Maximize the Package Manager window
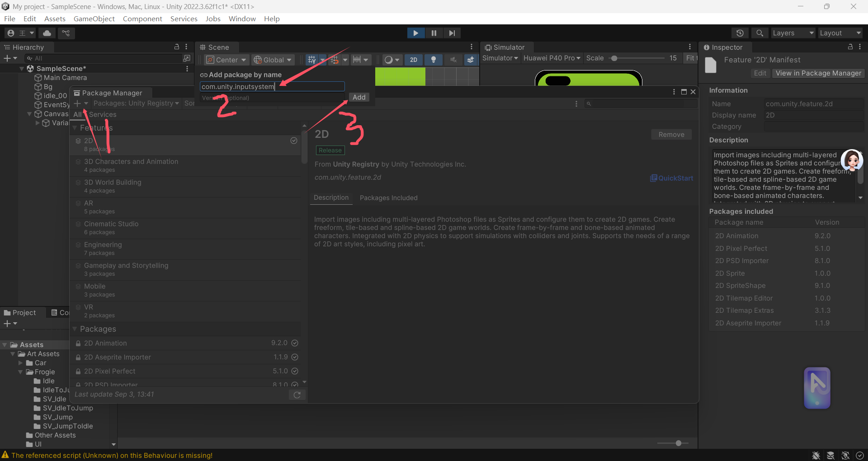The height and width of the screenshot is (461, 868). click(684, 92)
